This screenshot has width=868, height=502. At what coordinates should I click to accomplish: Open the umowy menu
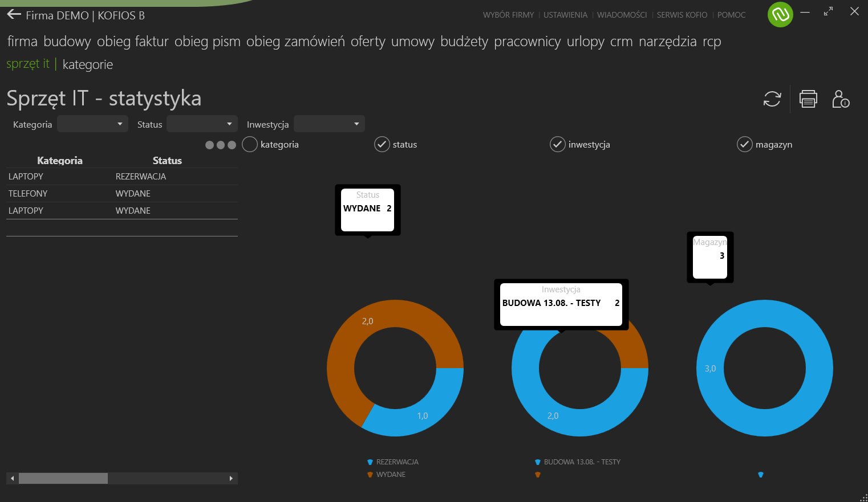(x=413, y=42)
